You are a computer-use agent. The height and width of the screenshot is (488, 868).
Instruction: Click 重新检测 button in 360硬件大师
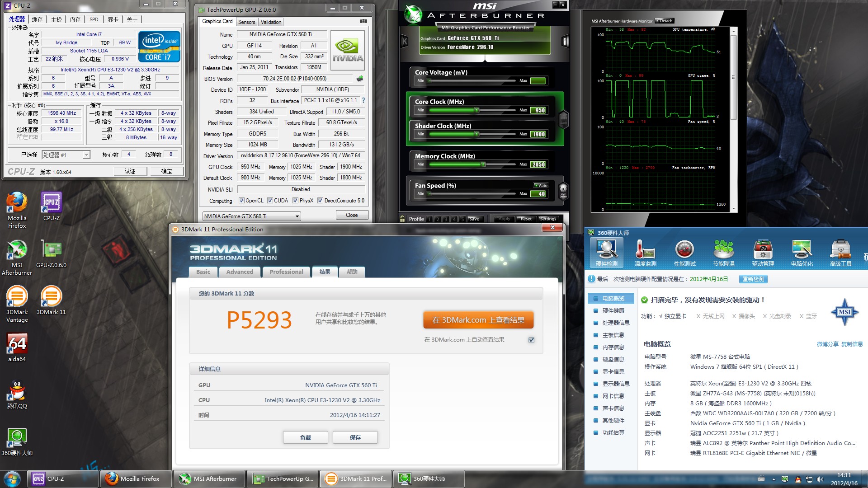point(753,279)
